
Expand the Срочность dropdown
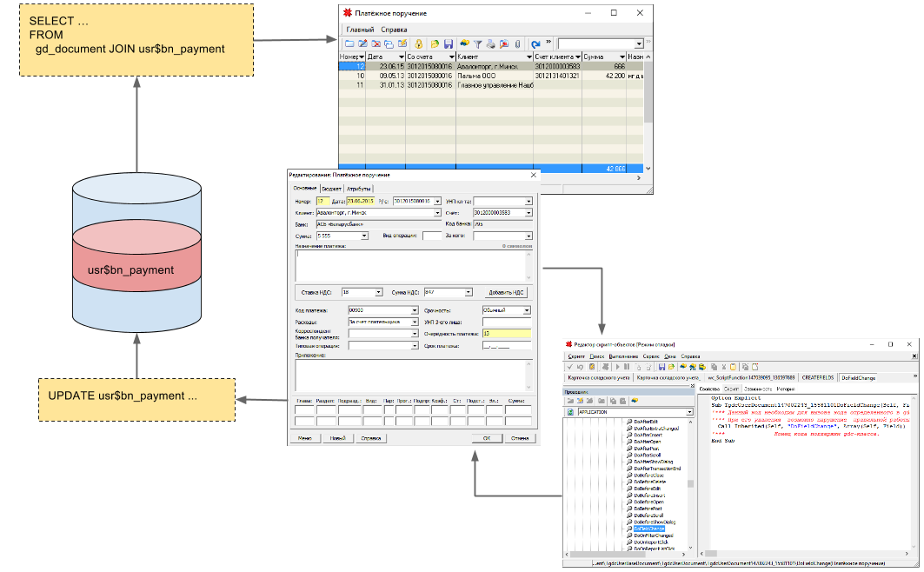pyautogui.click(x=526, y=310)
